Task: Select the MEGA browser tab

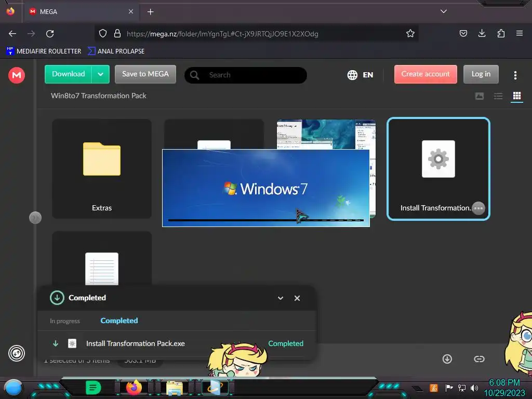Action: [81, 12]
